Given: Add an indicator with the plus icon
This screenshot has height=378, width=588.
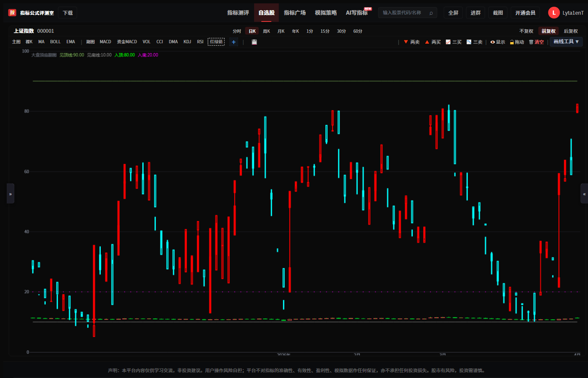Looking at the screenshot, I should click(234, 42).
